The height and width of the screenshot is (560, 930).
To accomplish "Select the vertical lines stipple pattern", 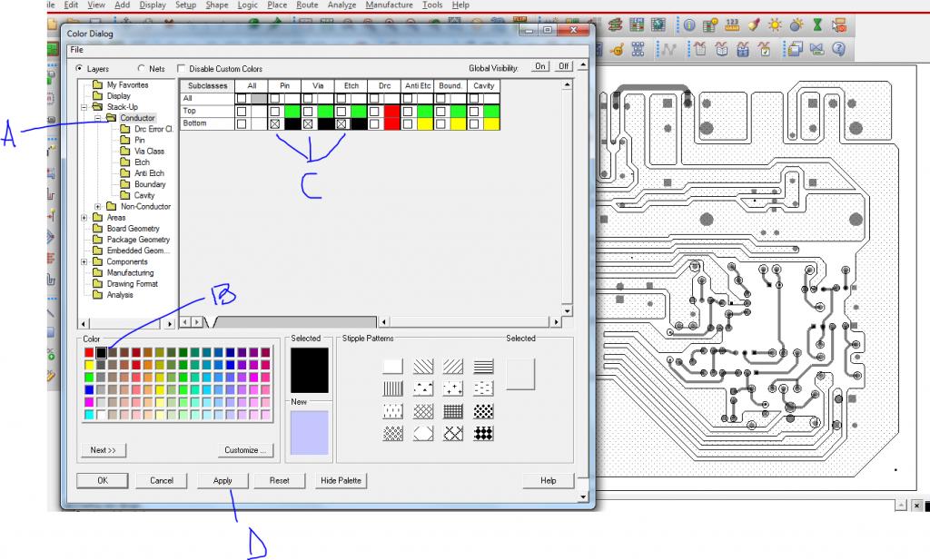I will pyautogui.click(x=392, y=388).
